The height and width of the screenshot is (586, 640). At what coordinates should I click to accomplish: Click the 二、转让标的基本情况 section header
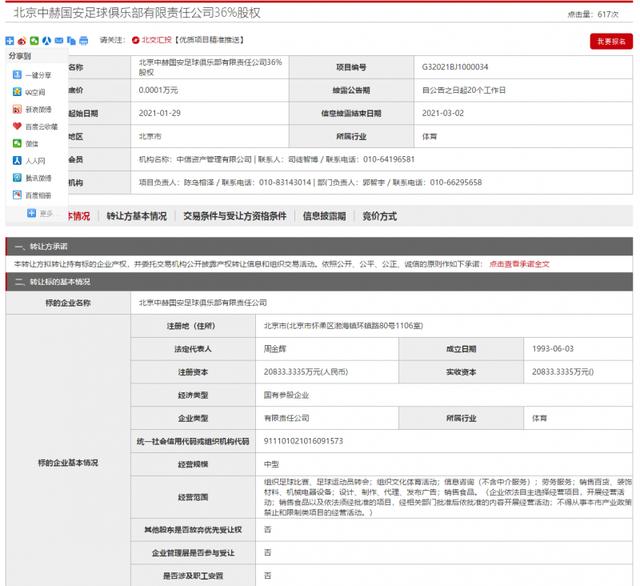point(319,282)
